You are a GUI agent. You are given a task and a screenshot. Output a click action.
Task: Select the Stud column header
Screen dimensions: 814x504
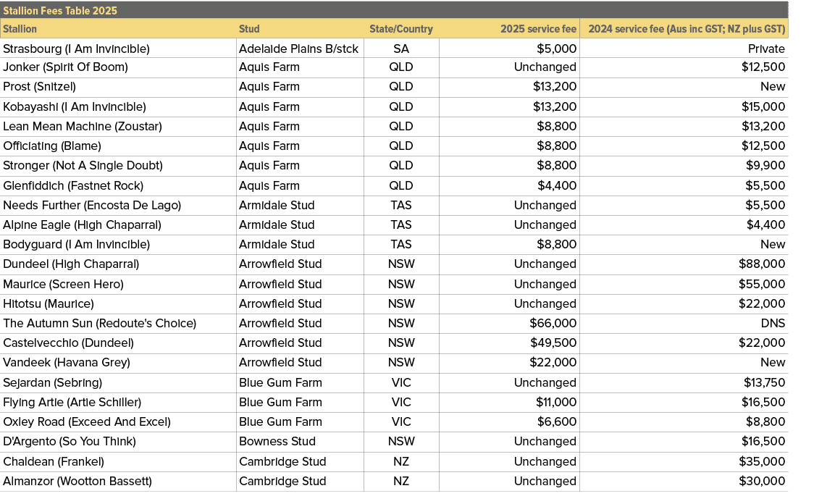click(249, 29)
